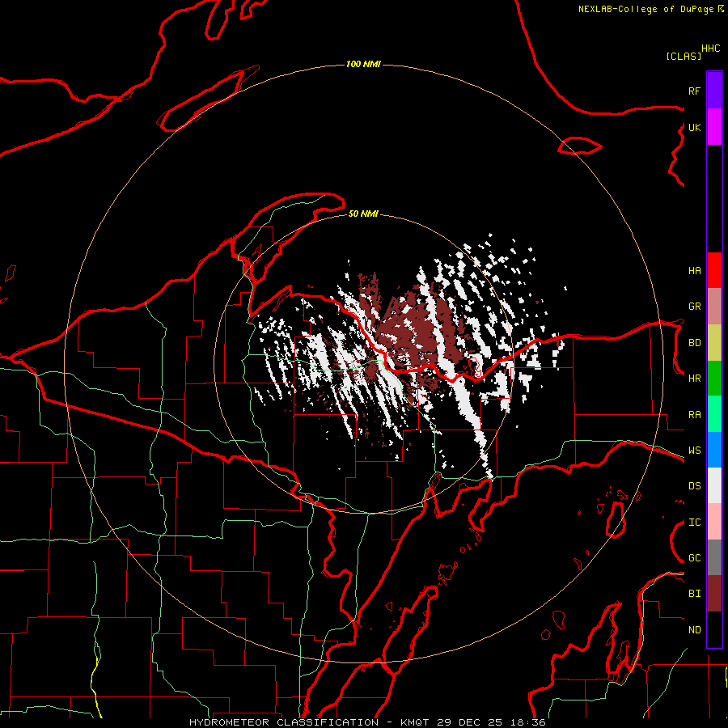Click the UK legend label
Image resolution: width=728 pixels, height=728 pixels.
pyautogui.click(x=694, y=127)
